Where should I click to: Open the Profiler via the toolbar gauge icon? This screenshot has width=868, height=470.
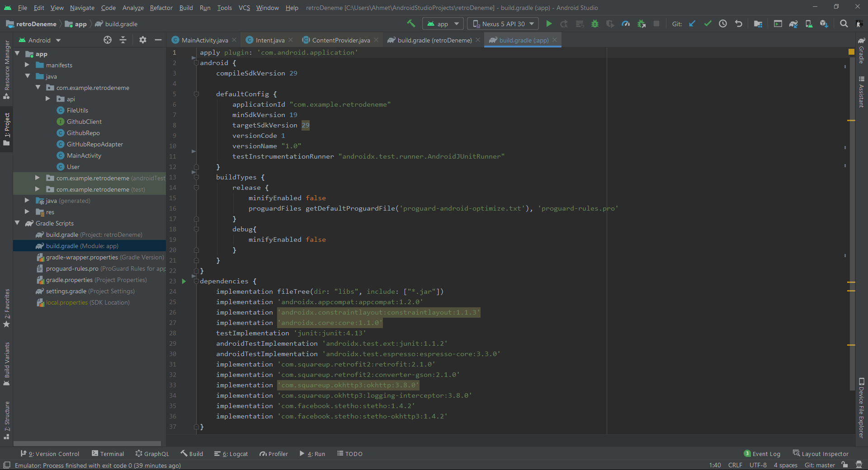click(626, 24)
